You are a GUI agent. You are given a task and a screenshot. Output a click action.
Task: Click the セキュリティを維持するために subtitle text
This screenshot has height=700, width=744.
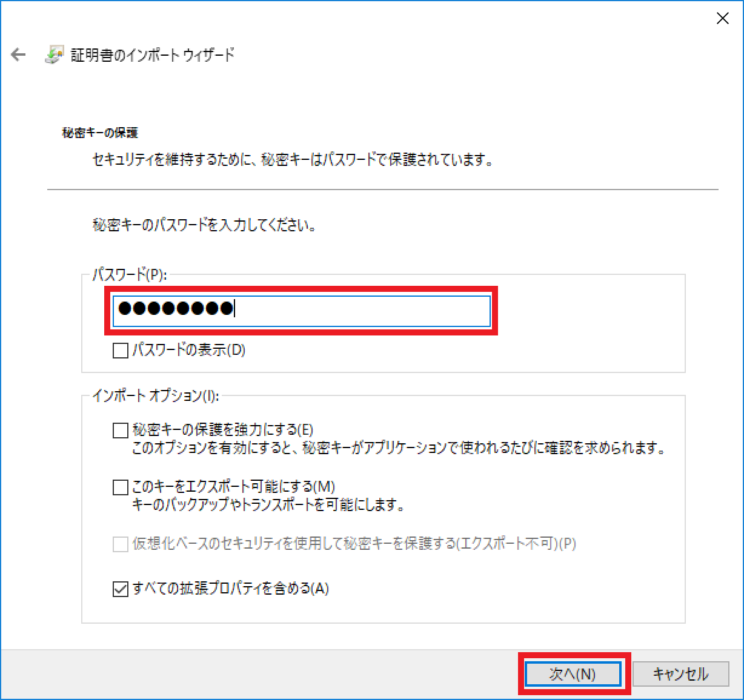pyautogui.click(x=292, y=160)
